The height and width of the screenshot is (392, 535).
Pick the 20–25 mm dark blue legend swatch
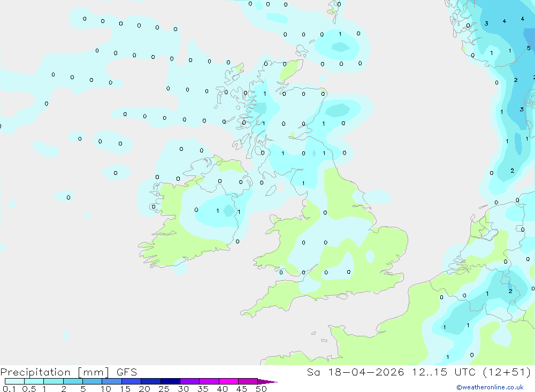tap(151, 381)
